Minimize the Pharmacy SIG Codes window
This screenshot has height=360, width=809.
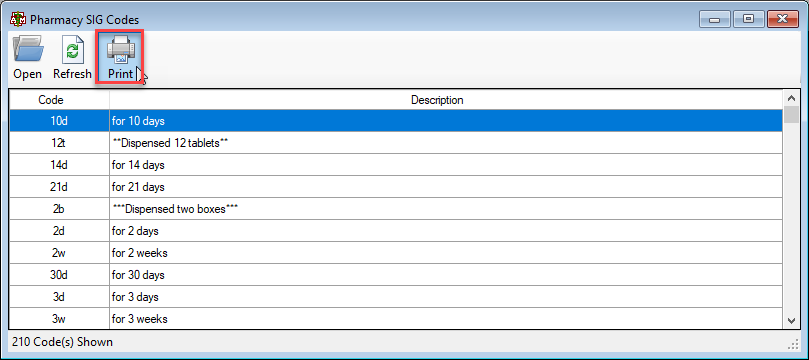click(715, 20)
